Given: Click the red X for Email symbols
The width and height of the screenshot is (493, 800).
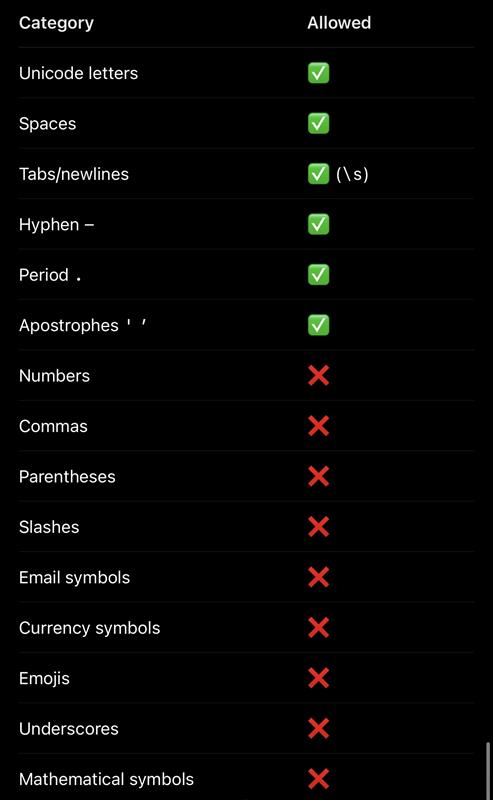Looking at the screenshot, I should pyautogui.click(x=318, y=578).
